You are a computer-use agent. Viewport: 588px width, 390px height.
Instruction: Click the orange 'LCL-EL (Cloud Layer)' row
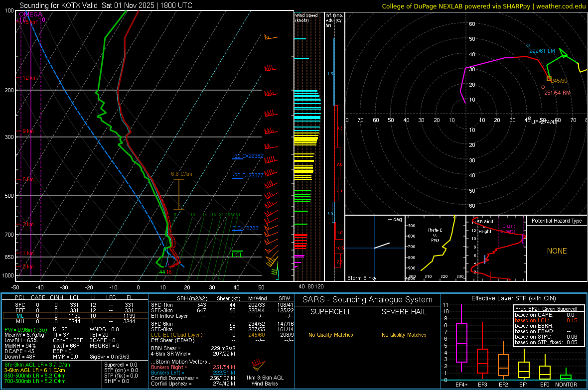pyautogui.click(x=222, y=335)
